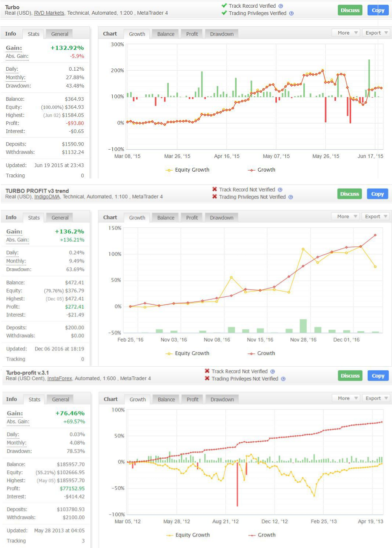Viewport: 392px width, 548px height.
Task: Toggle Equity Growth legend in Turbo chart
Action: tap(187, 170)
